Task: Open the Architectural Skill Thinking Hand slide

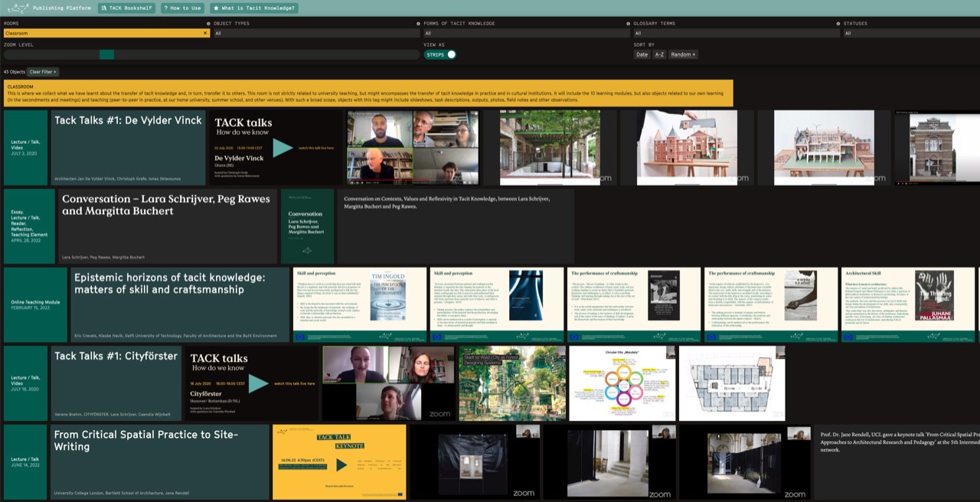Action: (908, 305)
